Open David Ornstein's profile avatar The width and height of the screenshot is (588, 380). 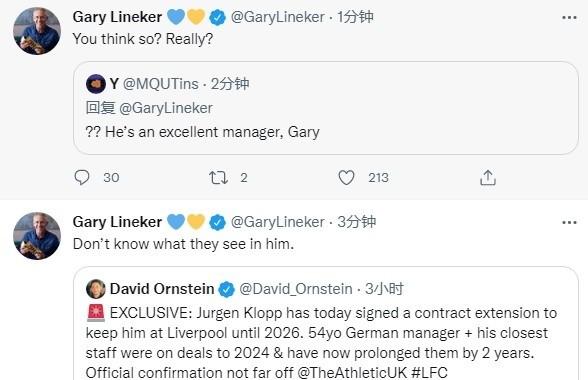96,289
